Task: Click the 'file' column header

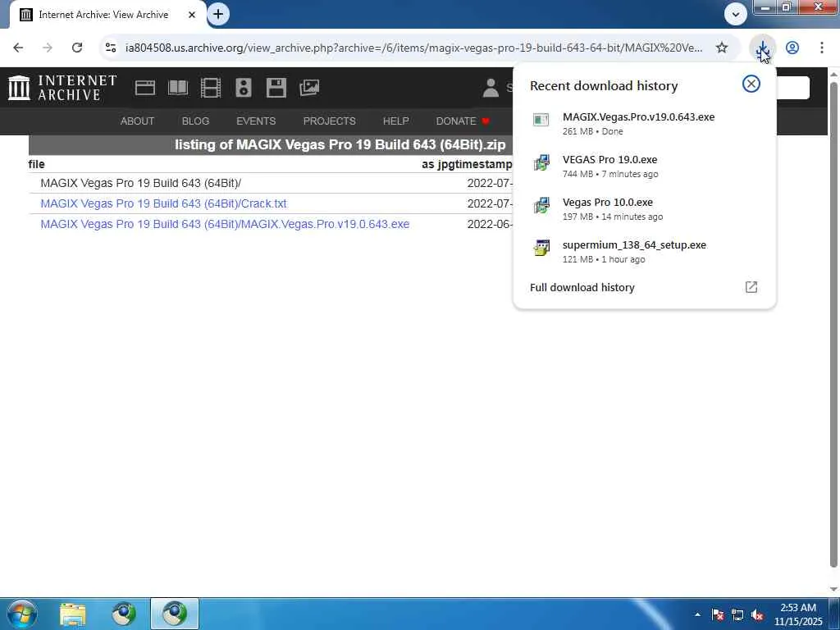Action: (36, 164)
